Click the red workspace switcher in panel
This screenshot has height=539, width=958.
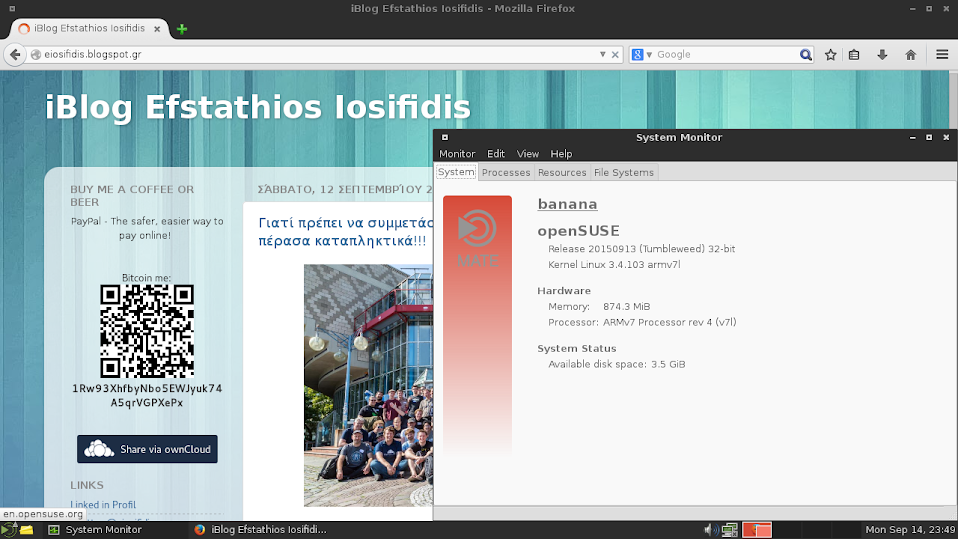click(x=757, y=530)
